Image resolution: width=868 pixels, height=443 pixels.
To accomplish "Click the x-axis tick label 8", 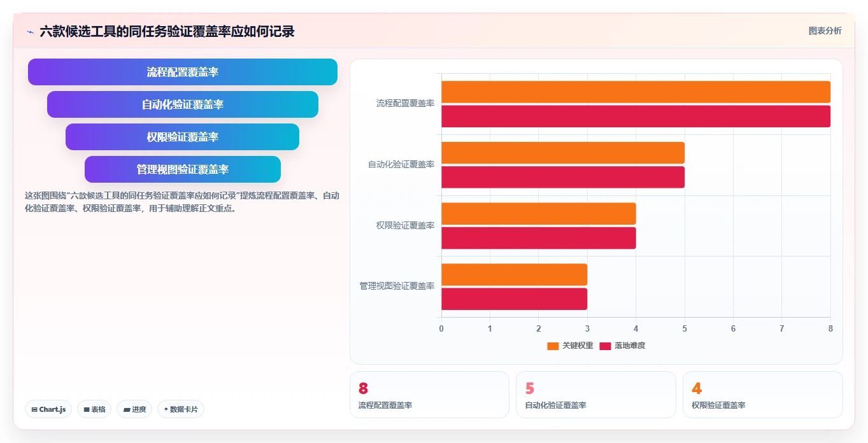I will click(x=830, y=328).
